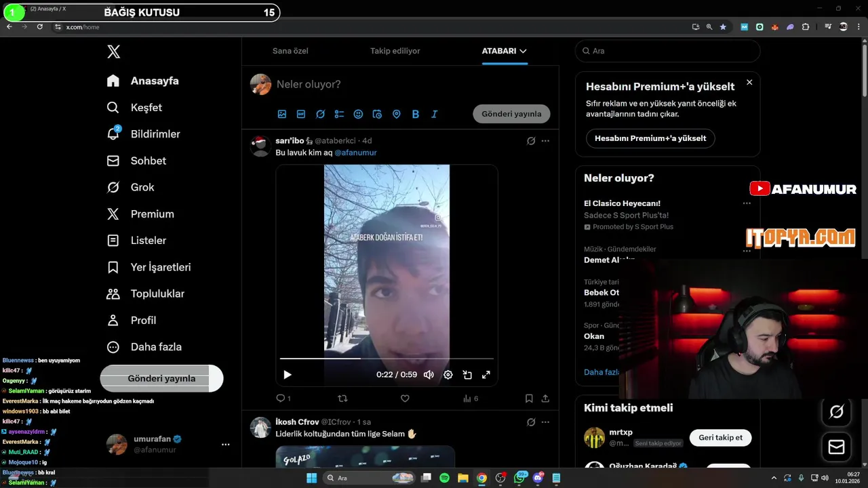Insert Grok icon in composer

(x=320, y=114)
